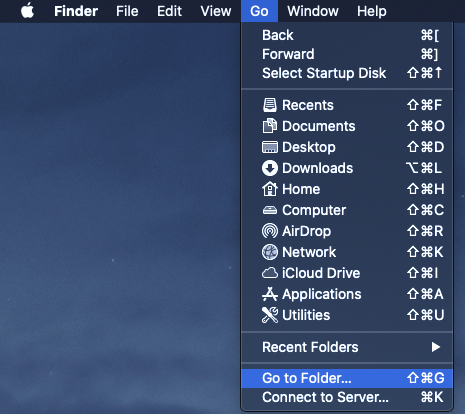Select the Applications text label
The image size is (465, 414).
click(322, 294)
